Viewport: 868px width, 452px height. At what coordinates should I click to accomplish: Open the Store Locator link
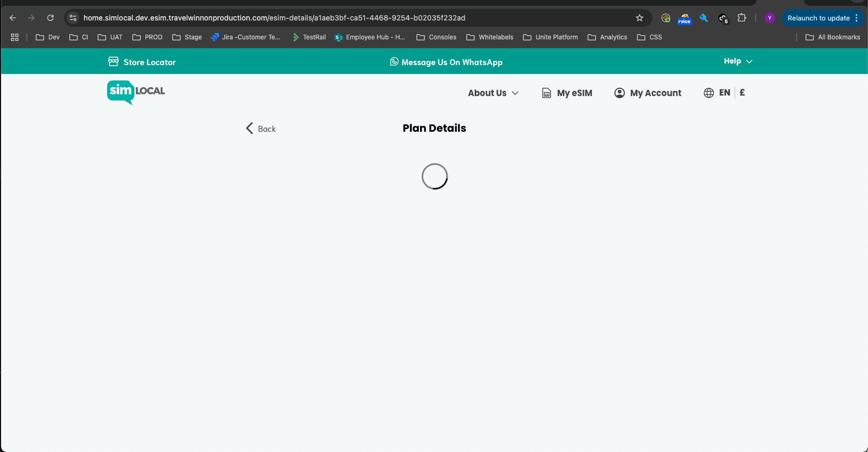pyautogui.click(x=142, y=62)
